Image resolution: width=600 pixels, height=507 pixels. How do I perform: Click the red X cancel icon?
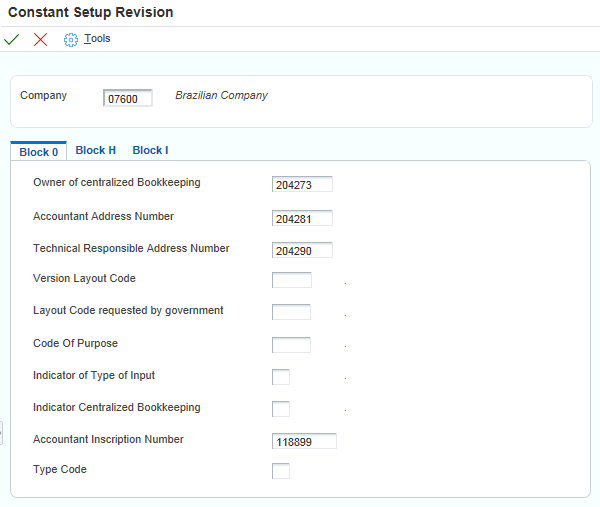[40, 39]
